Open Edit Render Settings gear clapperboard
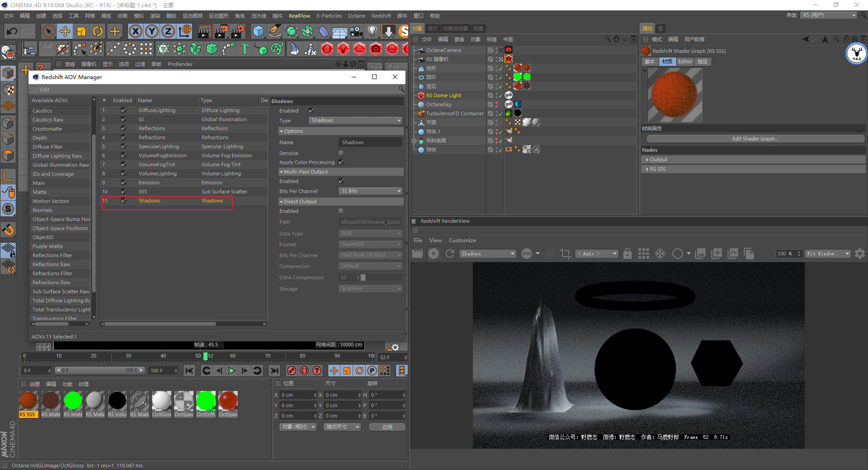The image size is (868, 470). tap(238, 32)
